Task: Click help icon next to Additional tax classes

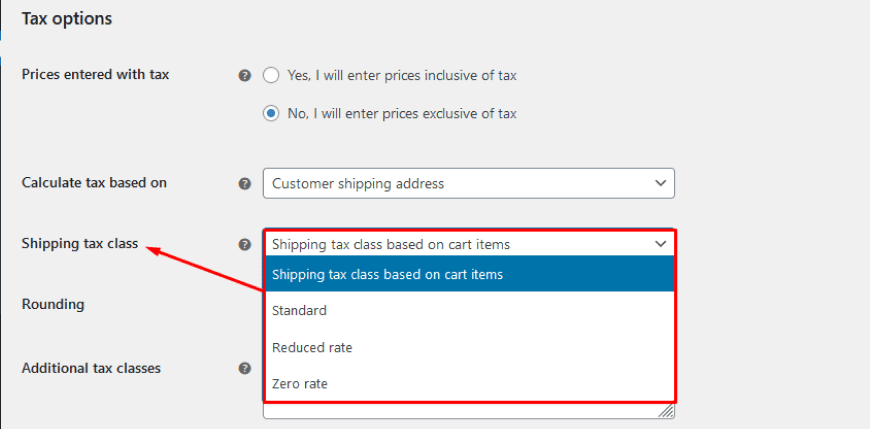Action: (244, 368)
